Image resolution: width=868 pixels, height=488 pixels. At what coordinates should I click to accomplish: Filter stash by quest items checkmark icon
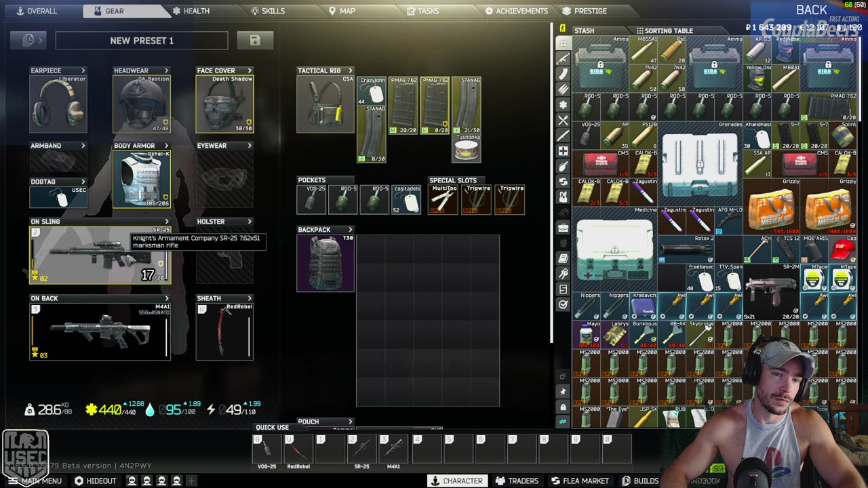tap(563, 304)
